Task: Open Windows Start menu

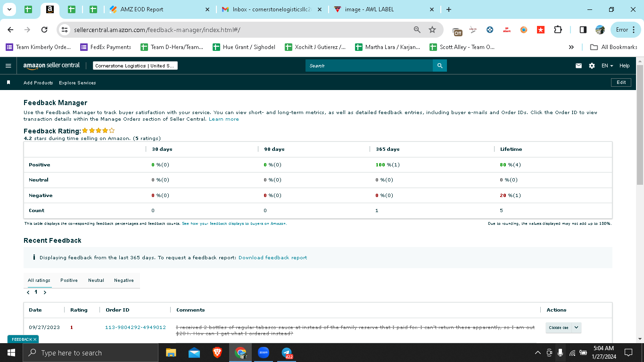Action: click(11, 353)
